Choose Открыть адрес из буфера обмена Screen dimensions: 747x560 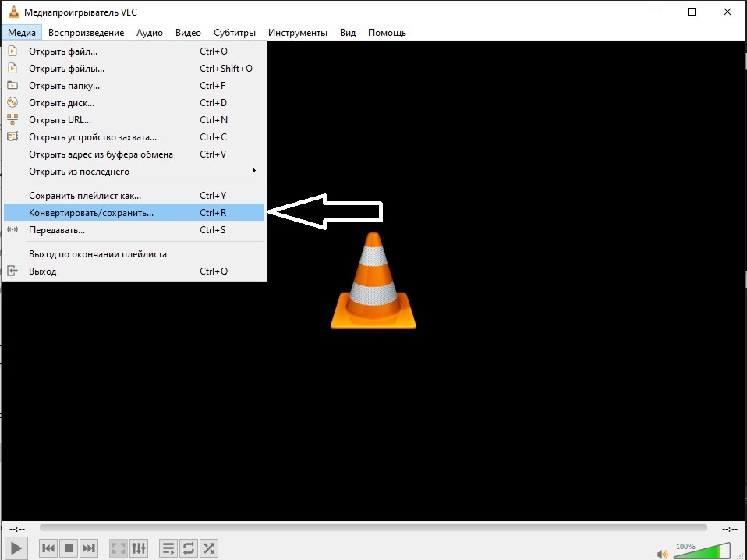click(x=134, y=154)
